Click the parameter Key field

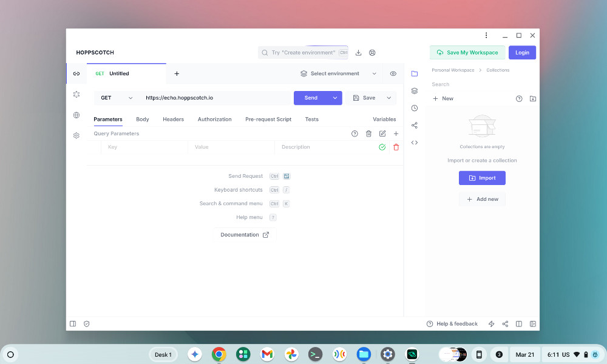(144, 147)
